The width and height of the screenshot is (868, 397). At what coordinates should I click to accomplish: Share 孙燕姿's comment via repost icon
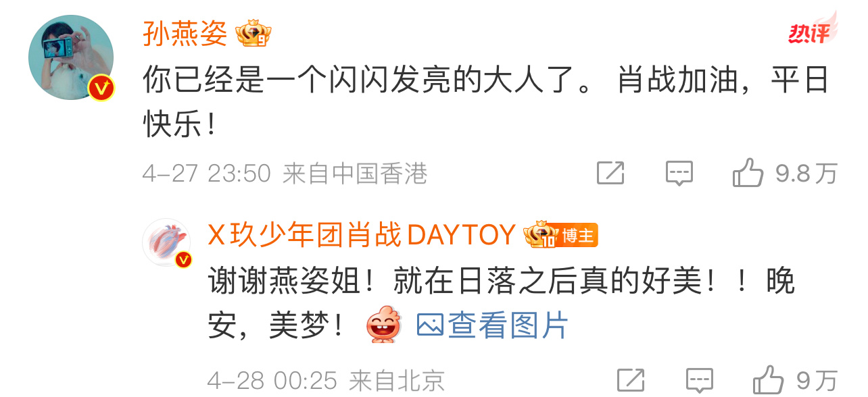click(610, 174)
